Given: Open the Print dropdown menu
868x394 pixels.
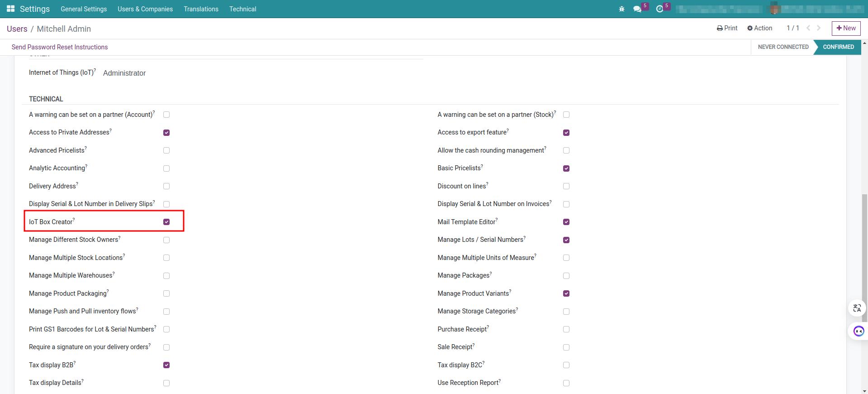Looking at the screenshot, I should tap(727, 28).
